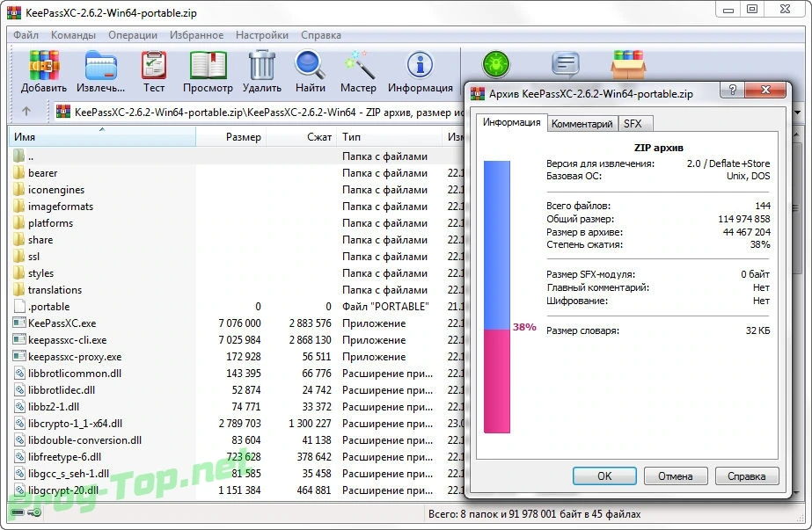This screenshot has width=812, height=530.
Task: Select the libgcrypt-20.dll file icon
Action: tap(19, 490)
